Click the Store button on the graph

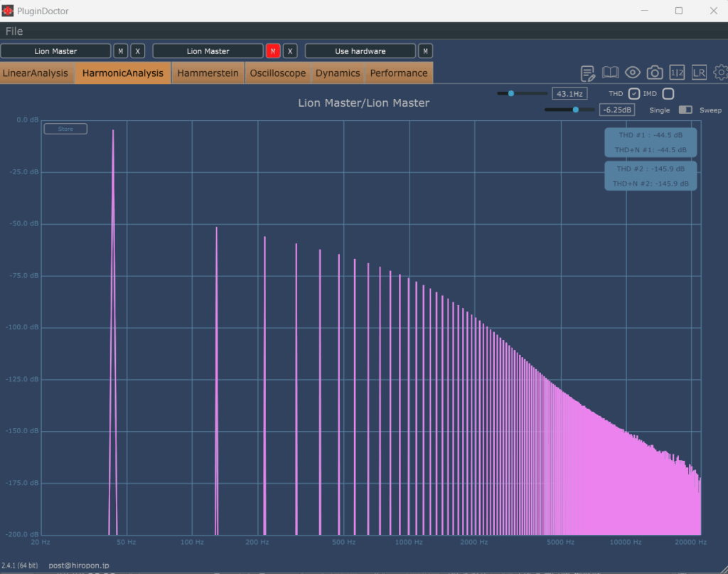tap(65, 129)
